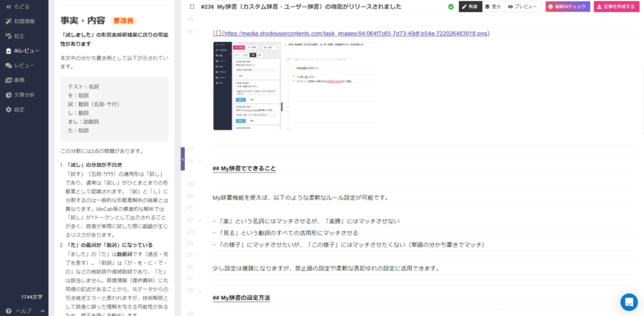This screenshot has width=644, height=316.
Task: Open 校閲情報 in the sidebar
Action: [x=20, y=22]
